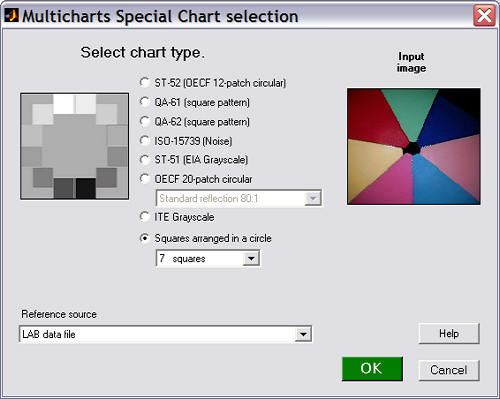The height and width of the screenshot is (399, 500).
Task: Click the Cancel button
Action: coord(449,370)
